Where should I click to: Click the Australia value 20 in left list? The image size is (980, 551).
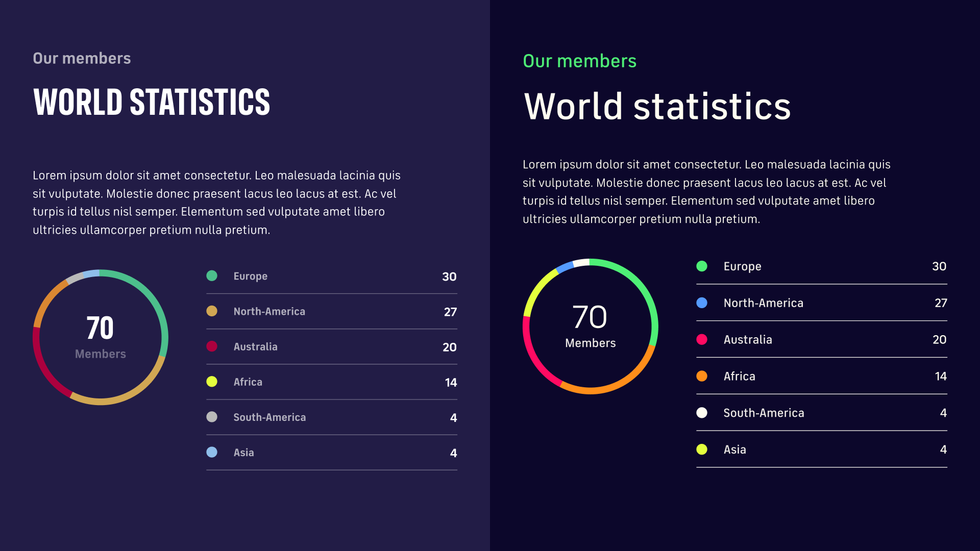[449, 347]
